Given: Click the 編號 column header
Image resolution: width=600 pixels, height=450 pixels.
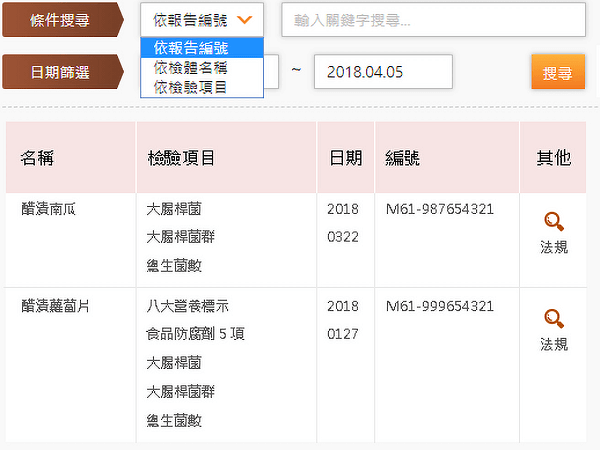Looking at the screenshot, I should pos(403,158).
